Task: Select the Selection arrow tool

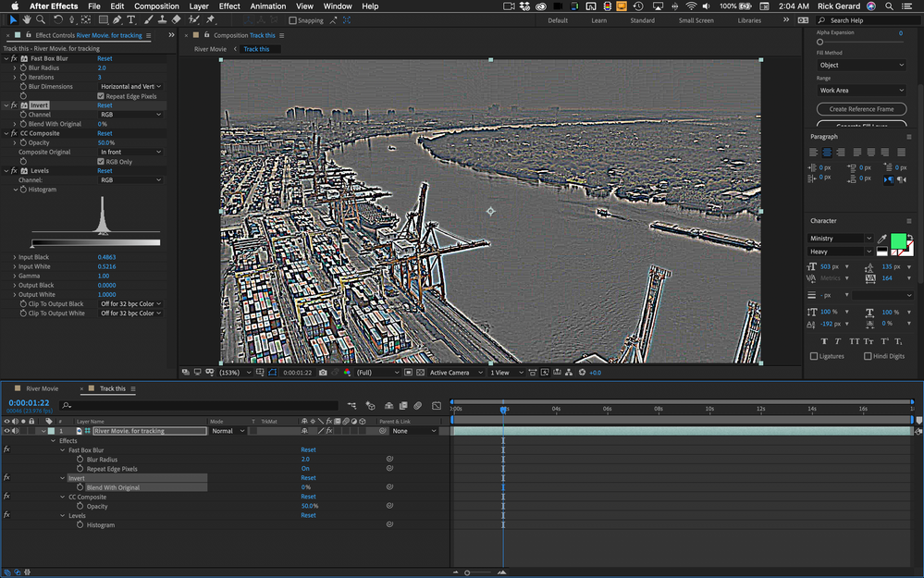Action: pos(13,20)
